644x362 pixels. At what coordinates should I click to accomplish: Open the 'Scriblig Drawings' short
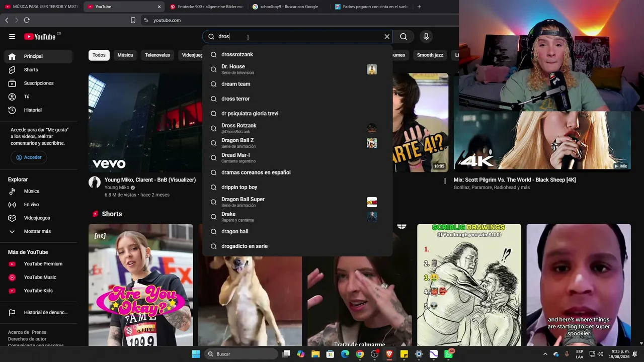click(x=469, y=285)
